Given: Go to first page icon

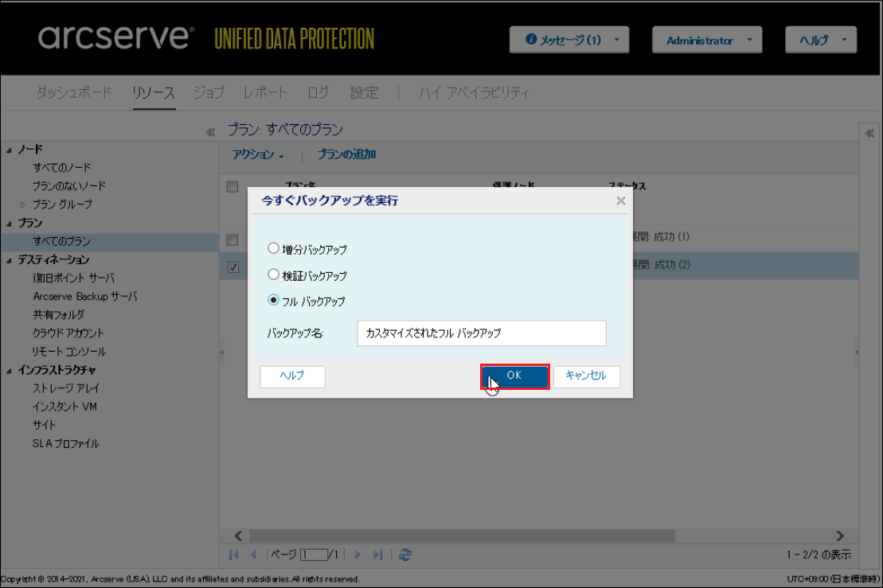Looking at the screenshot, I should click(234, 555).
